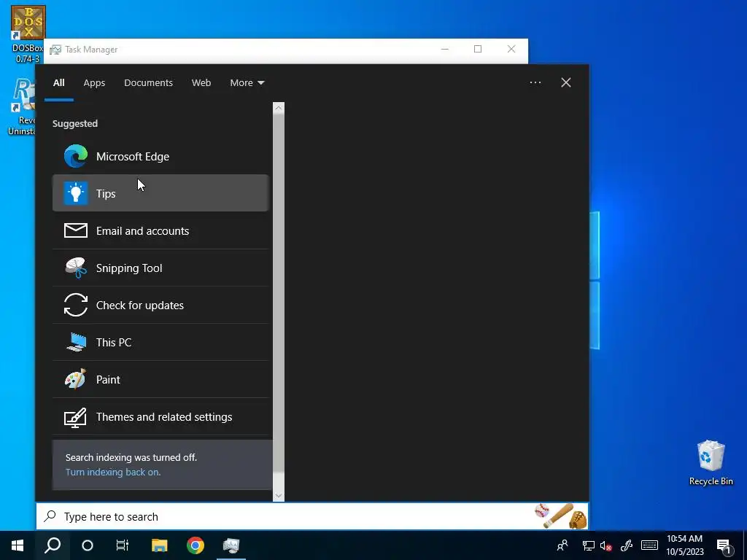Open File Explorer from the taskbar
Viewport: 747px width, 560px height.
160,545
